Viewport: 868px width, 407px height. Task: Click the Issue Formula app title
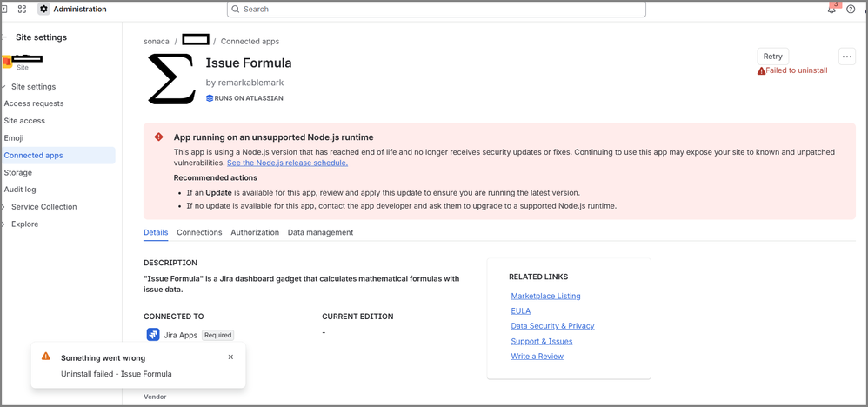coord(249,63)
